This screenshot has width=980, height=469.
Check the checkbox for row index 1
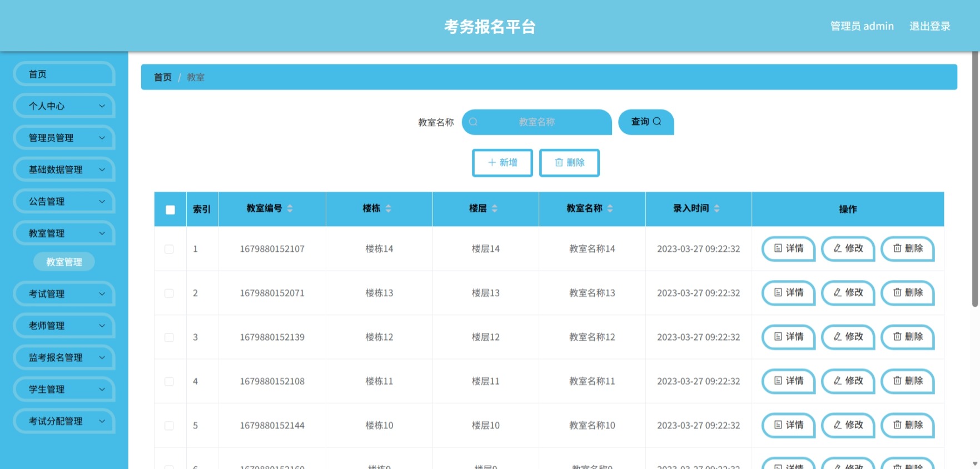(x=169, y=249)
